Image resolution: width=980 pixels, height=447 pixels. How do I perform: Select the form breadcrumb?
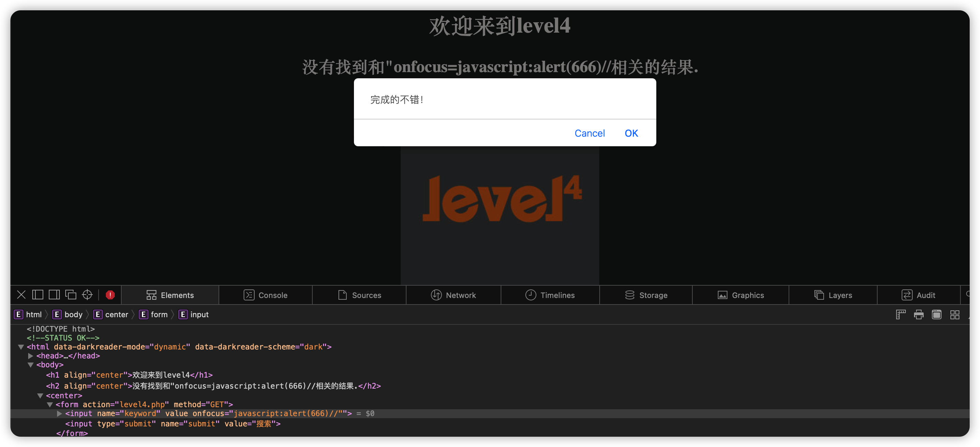pos(154,314)
